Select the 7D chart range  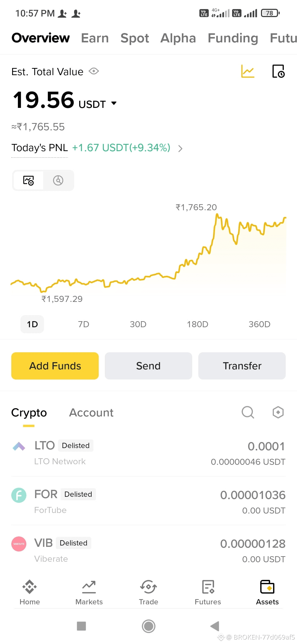pos(84,324)
